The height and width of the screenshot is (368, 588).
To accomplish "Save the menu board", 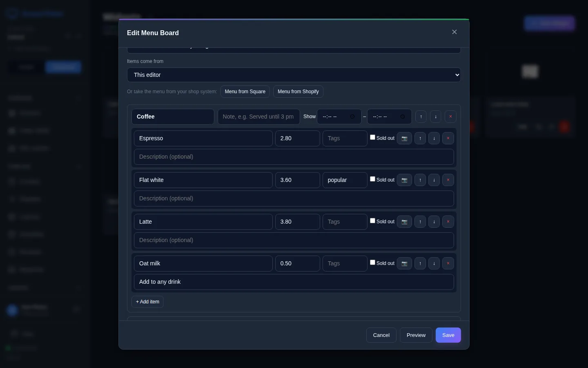I will [448, 335].
